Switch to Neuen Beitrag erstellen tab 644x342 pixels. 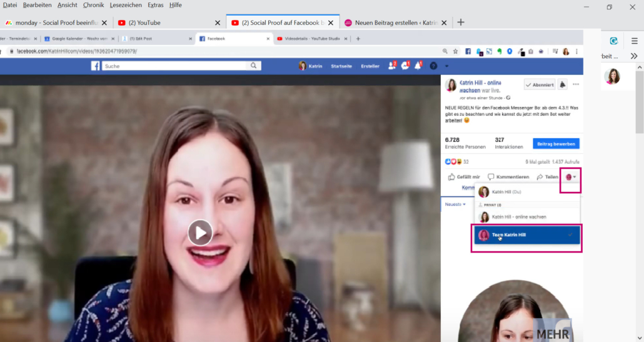[395, 23]
